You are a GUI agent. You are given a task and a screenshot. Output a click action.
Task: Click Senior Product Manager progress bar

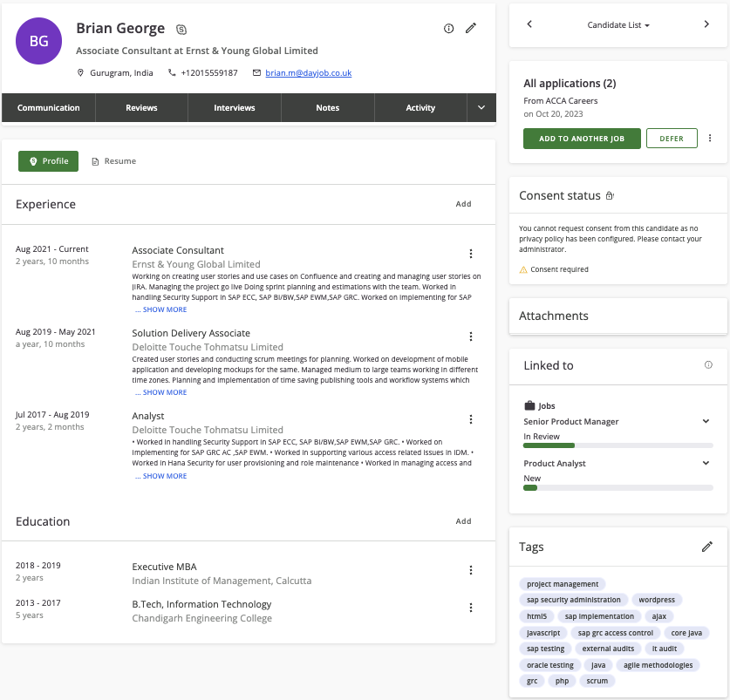[x=617, y=445]
